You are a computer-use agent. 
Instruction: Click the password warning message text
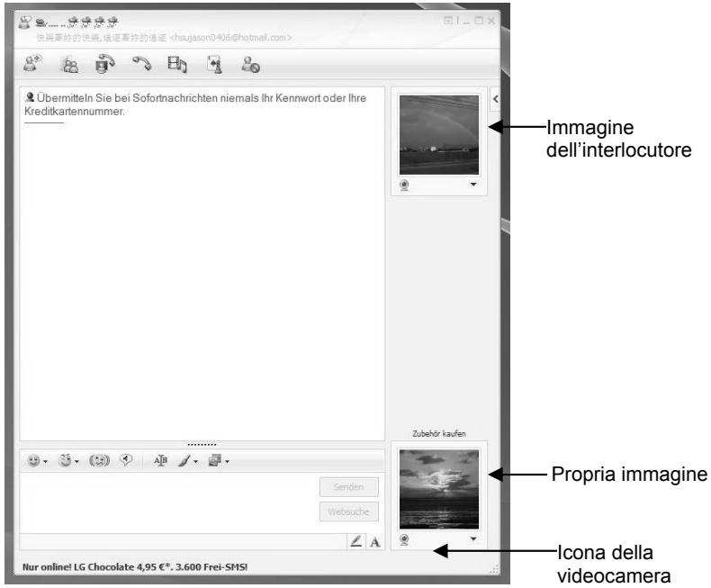195,104
